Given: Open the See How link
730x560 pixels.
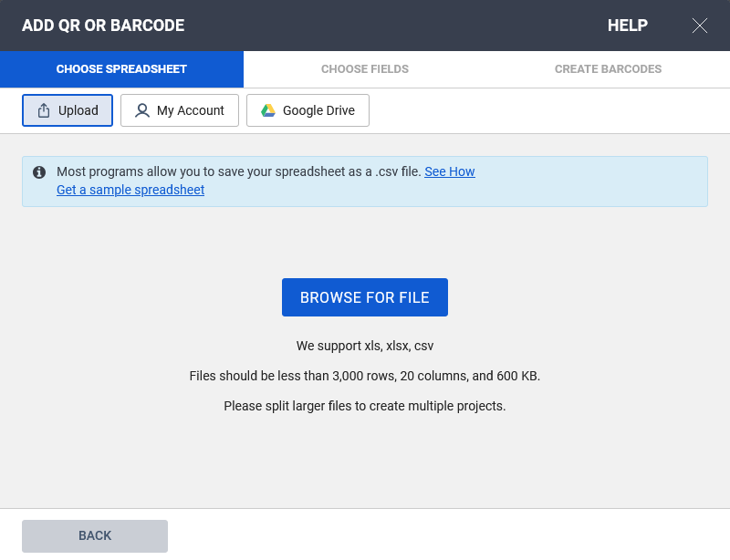Looking at the screenshot, I should click(450, 171).
